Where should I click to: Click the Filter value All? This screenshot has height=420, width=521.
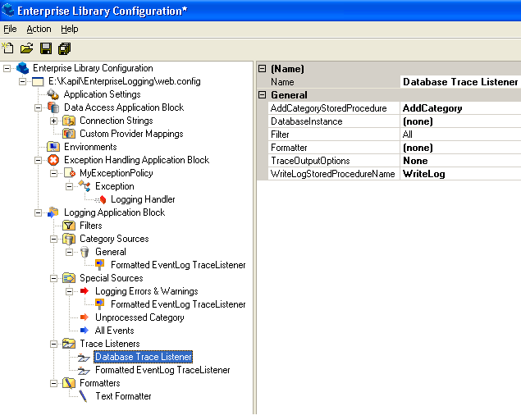(460, 135)
